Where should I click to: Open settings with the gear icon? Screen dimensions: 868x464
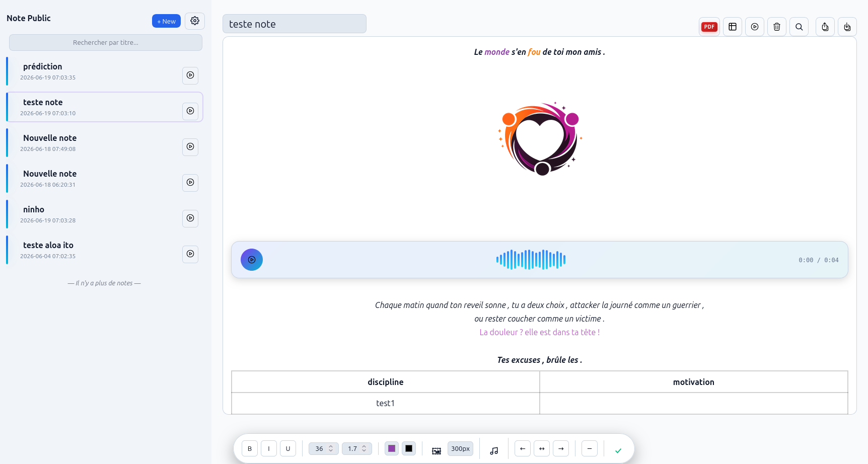[195, 21]
